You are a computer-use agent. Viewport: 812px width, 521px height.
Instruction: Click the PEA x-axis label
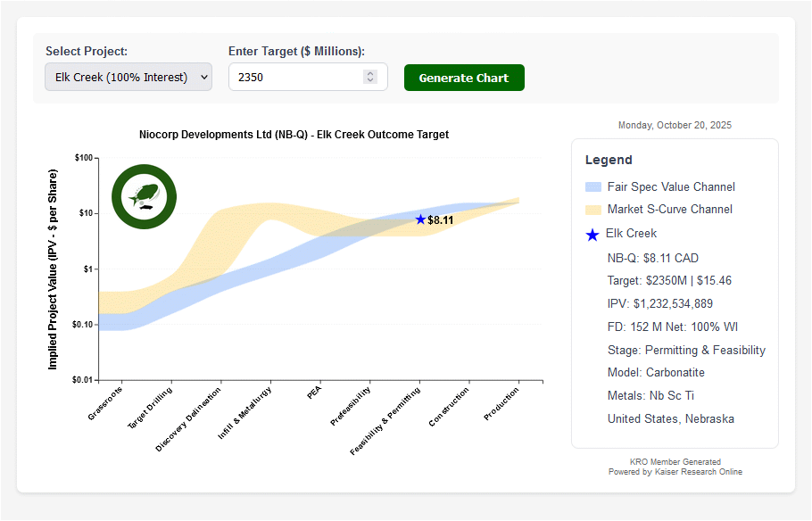click(x=314, y=392)
